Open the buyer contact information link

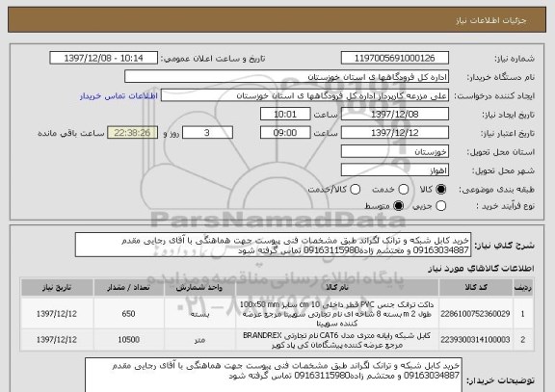[119, 96]
